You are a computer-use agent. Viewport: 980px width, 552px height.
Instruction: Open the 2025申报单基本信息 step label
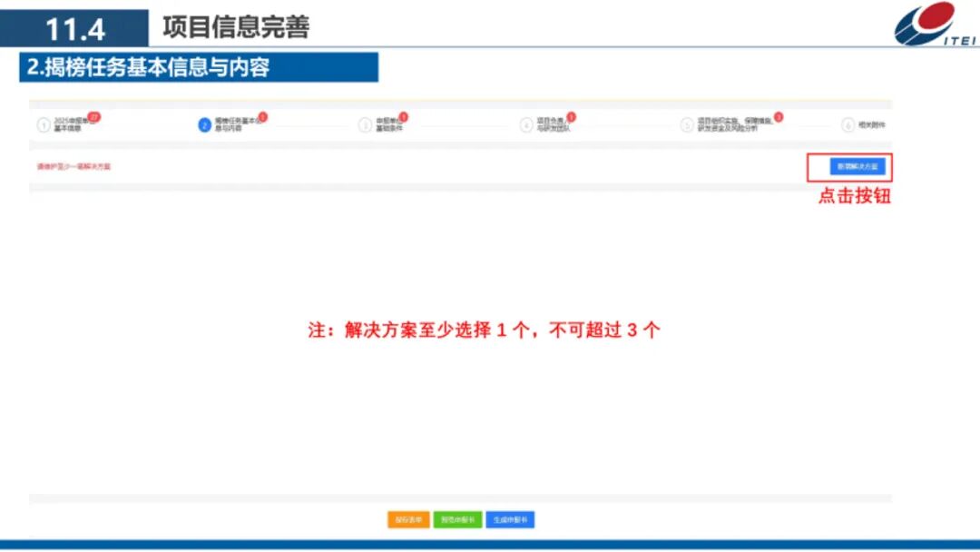(68, 122)
